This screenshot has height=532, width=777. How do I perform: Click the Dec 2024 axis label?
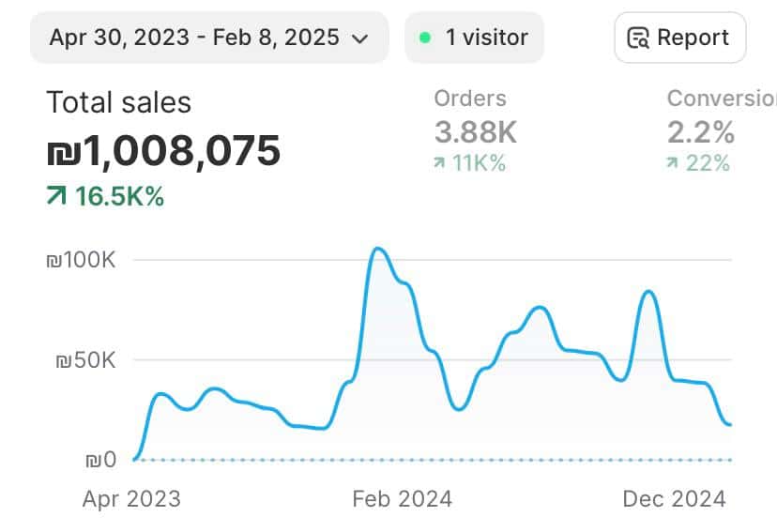[x=674, y=498]
